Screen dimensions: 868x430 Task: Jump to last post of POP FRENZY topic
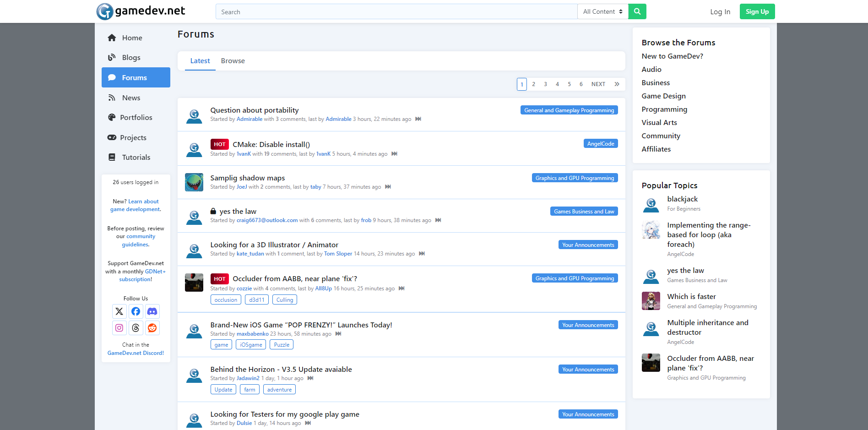tap(338, 334)
